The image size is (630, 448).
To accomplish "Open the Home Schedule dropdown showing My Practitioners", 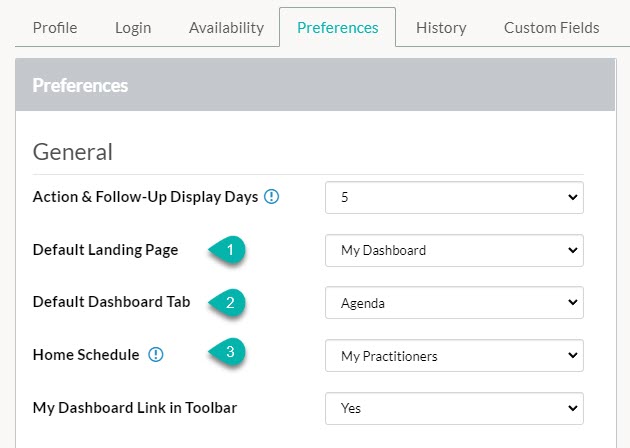I will 454,356.
